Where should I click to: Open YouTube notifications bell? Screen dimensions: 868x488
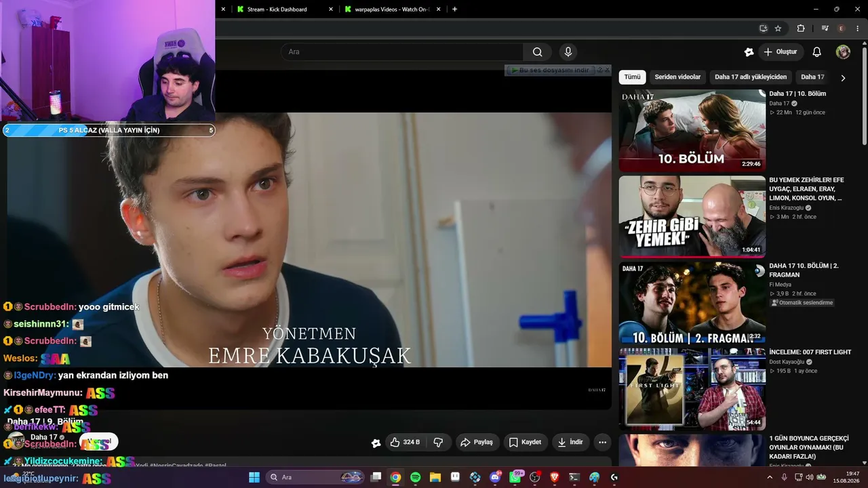tap(817, 52)
